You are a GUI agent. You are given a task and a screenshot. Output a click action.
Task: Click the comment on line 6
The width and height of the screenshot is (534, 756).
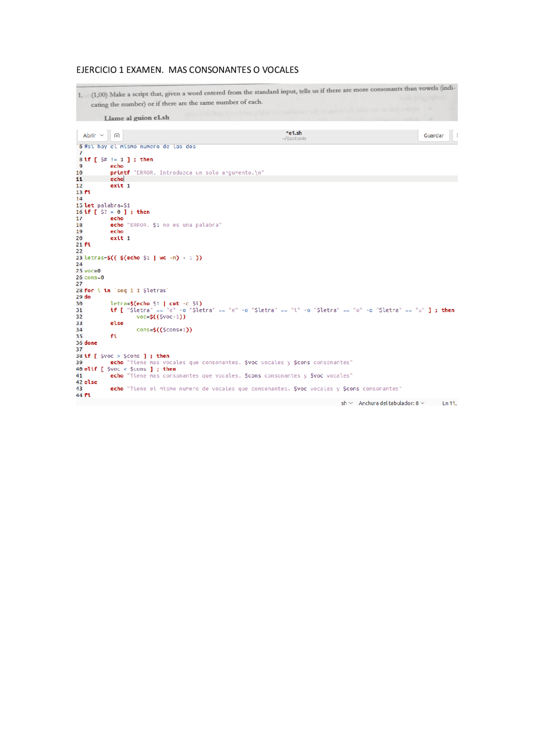coord(140,147)
